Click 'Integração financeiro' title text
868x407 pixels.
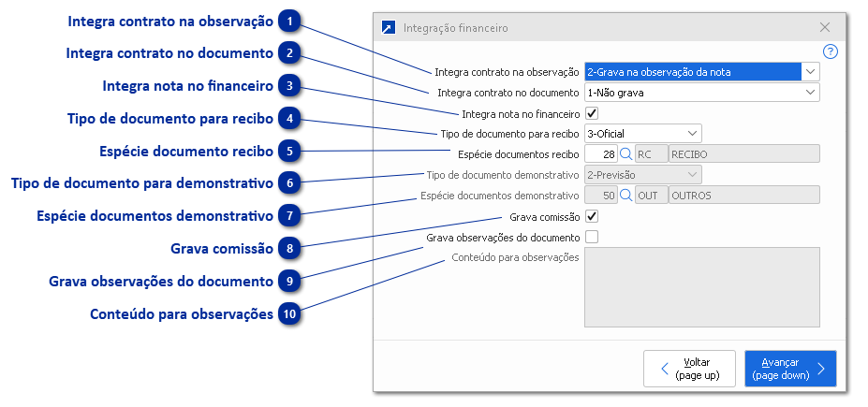pyautogui.click(x=456, y=28)
